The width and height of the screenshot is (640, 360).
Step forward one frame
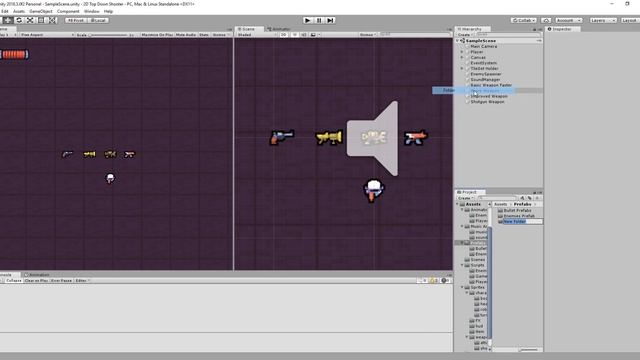(x=330, y=20)
